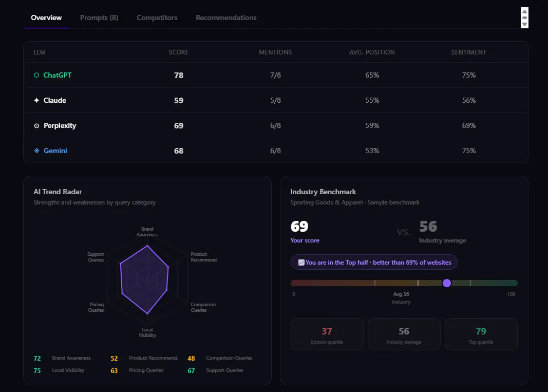Click the LLM column header
The width and height of the screenshot is (548, 392).
click(x=40, y=52)
